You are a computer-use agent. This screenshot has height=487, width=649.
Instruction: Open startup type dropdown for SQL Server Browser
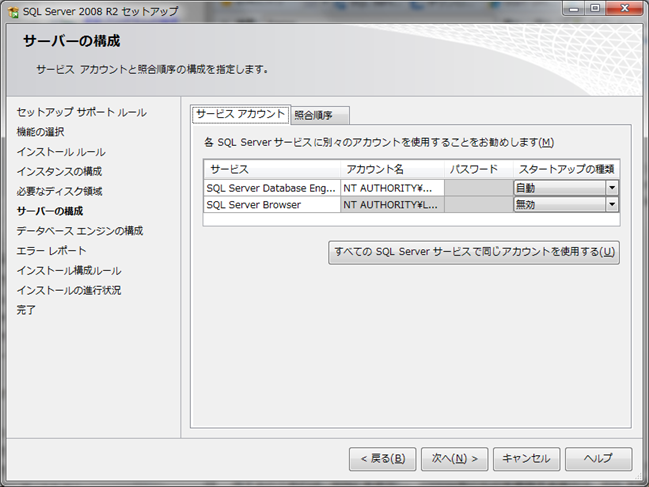pos(612,204)
